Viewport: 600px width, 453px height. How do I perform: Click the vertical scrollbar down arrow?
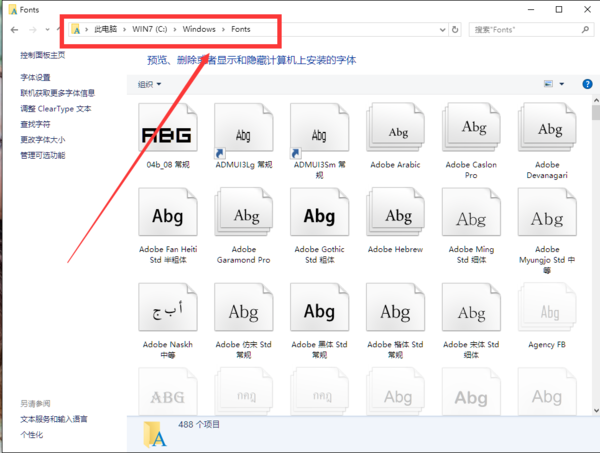tap(596, 411)
